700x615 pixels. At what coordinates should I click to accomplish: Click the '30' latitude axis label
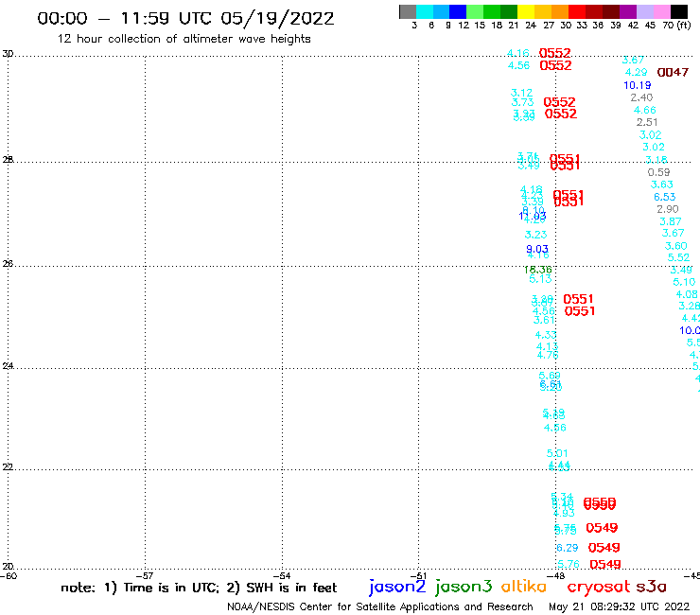8,54
